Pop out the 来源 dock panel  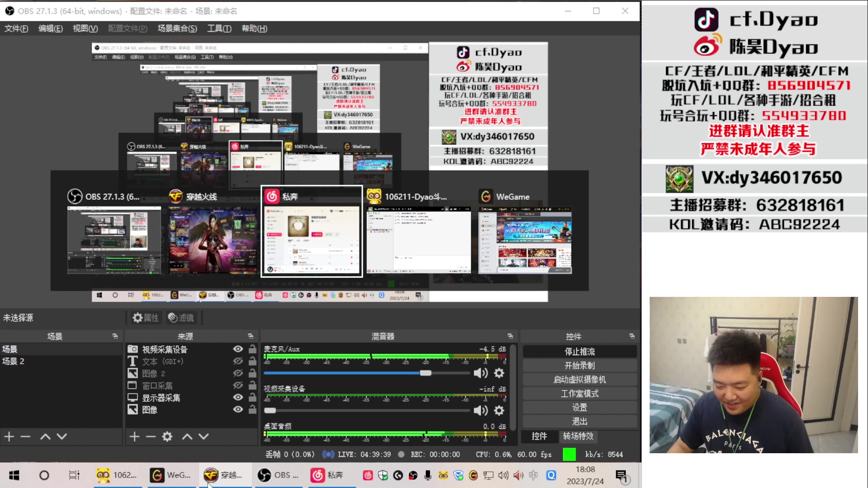click(250, 336)
